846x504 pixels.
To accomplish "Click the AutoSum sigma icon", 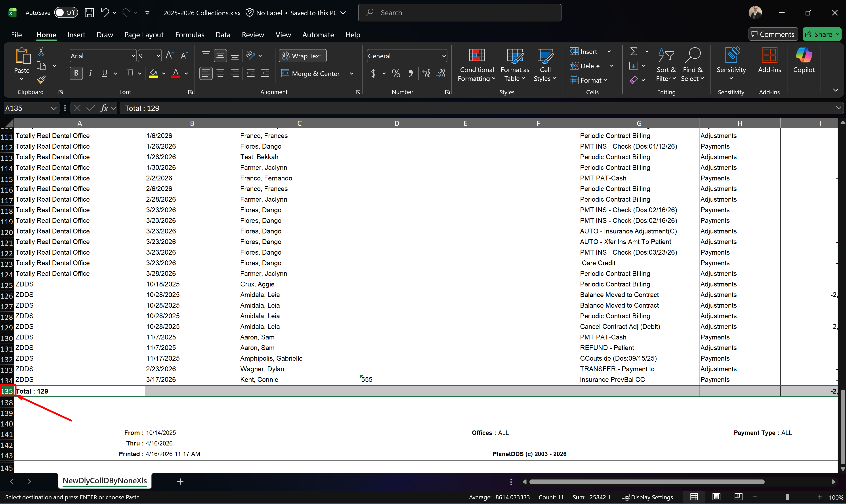I will pos(634,52).
